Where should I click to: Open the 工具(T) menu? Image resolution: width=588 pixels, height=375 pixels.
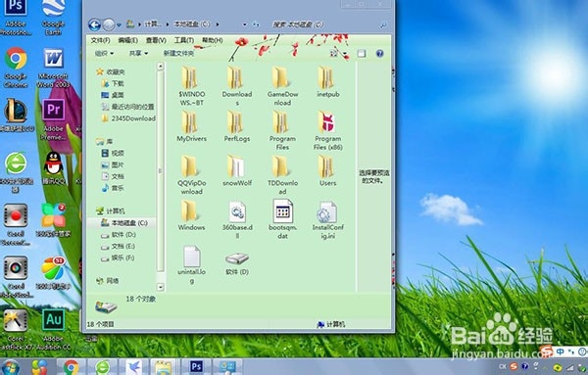(x=184, y=40)
